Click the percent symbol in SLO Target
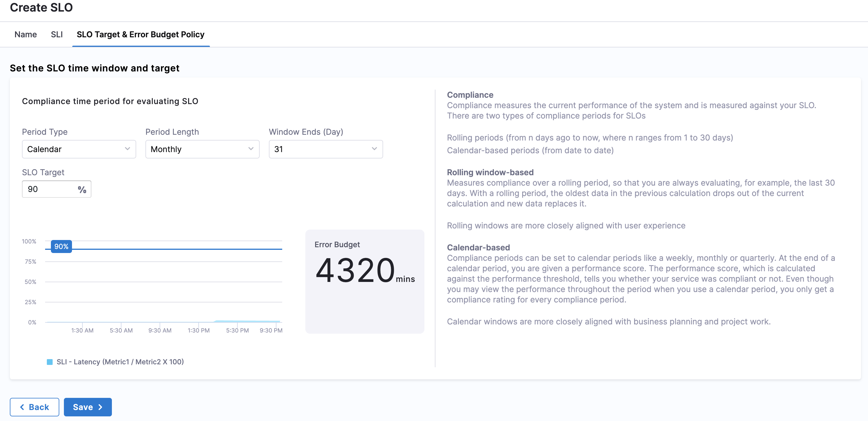This screenshot has height=421, width=868. click(x=82, y=189)
